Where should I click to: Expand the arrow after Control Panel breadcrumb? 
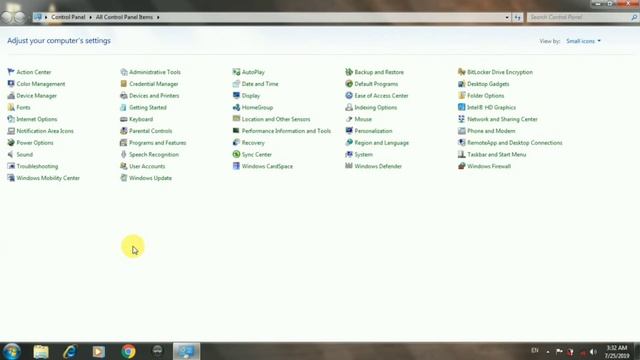90,18
